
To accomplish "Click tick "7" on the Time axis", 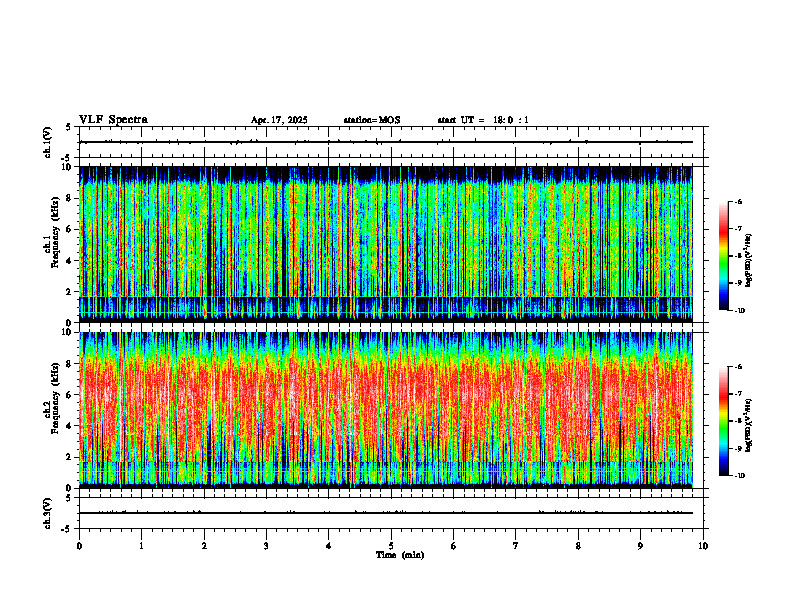I will 516,546.
